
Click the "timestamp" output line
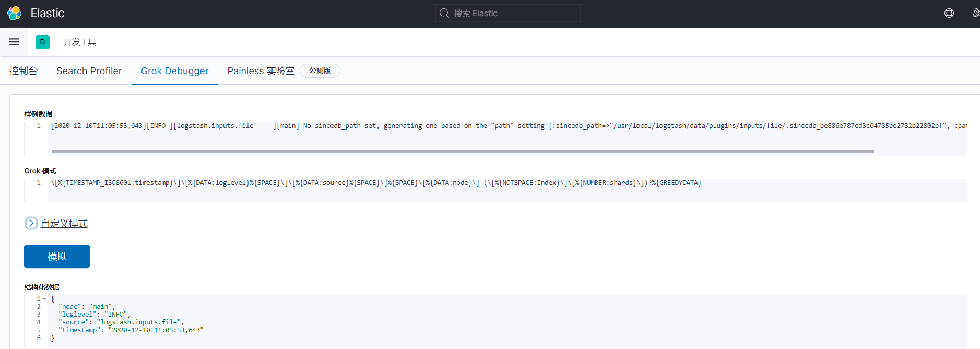click(131, 330)
